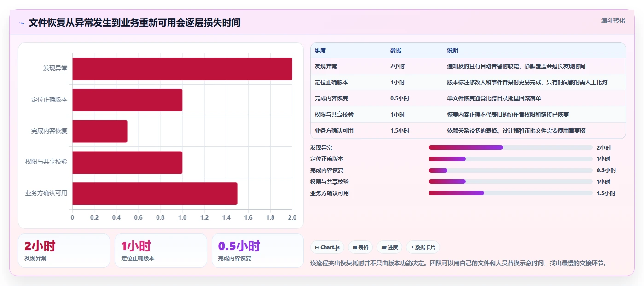Open the 0.5小时 完成内容恢复 data card
Screen dimensions: 644x286
(258, 251)
